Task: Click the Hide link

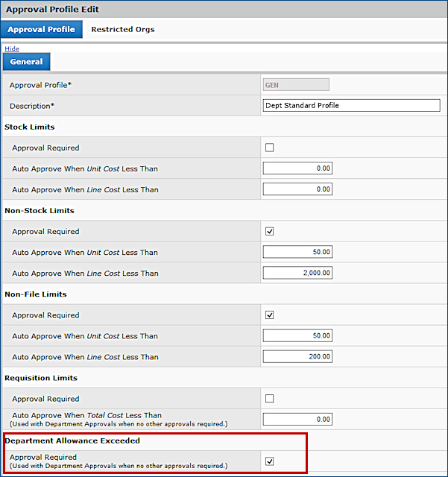Action: [x=12, y=48]
